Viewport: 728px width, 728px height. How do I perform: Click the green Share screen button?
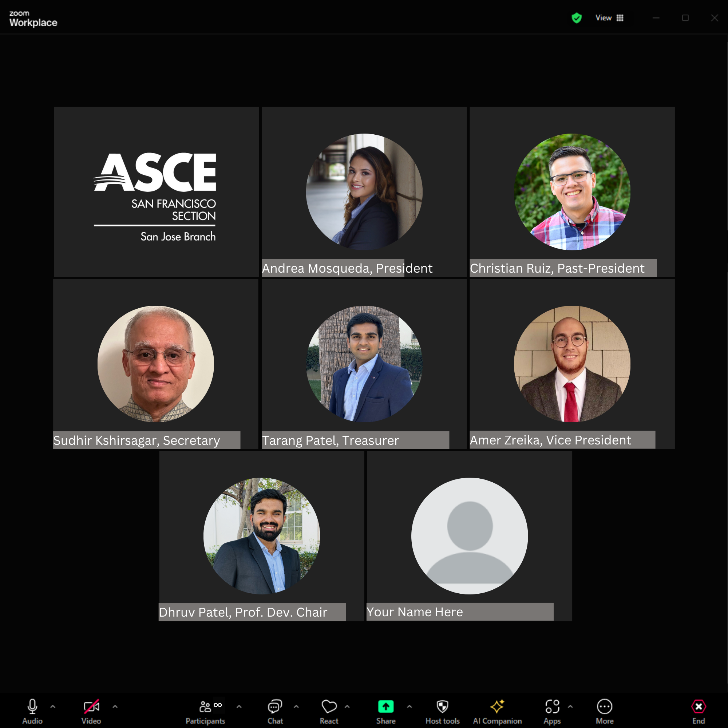tap(386, 707)
